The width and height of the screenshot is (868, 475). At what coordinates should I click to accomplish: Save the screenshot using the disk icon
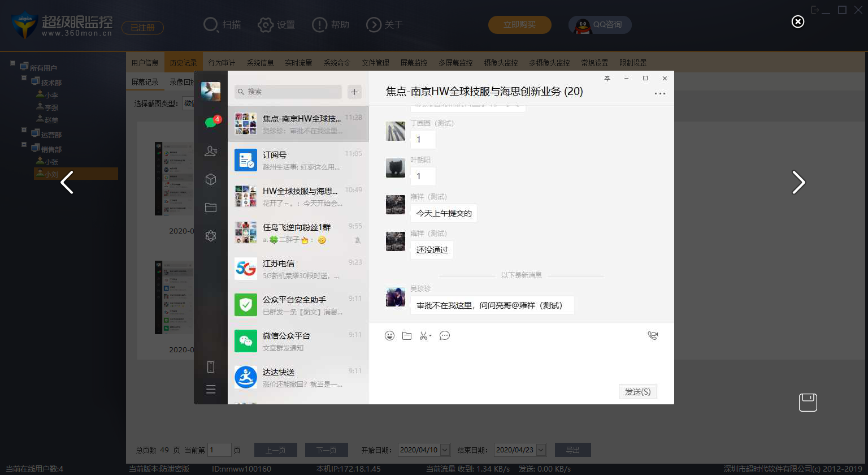pyautogui.click(x=808, y=402)
